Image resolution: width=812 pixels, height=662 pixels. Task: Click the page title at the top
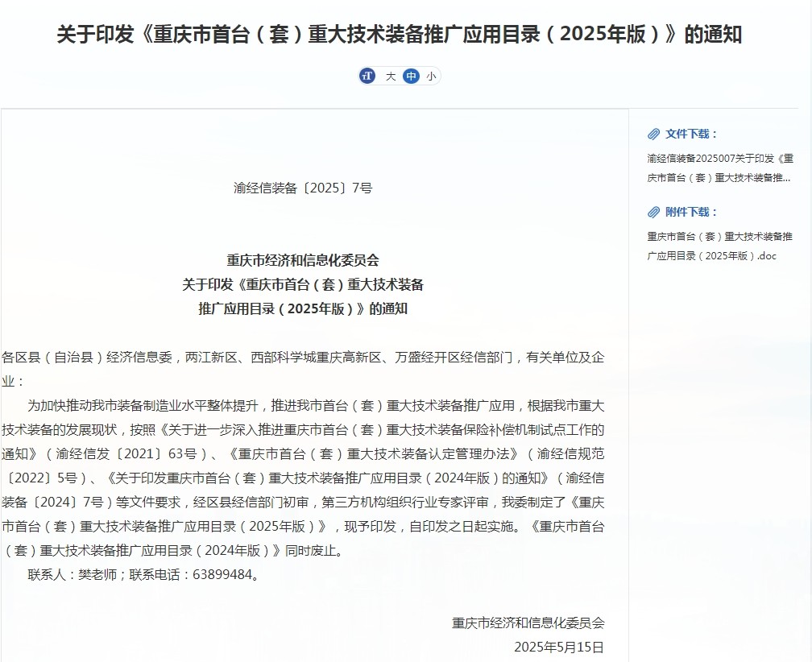400,35
